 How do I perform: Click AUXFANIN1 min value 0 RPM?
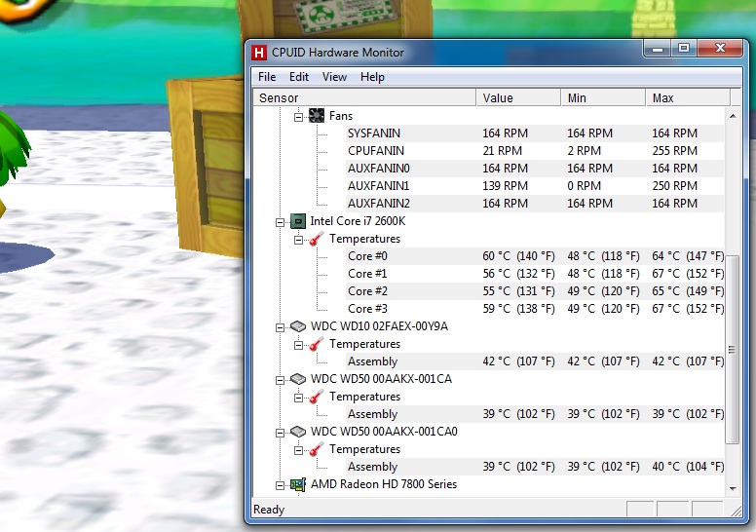(584, 186)
